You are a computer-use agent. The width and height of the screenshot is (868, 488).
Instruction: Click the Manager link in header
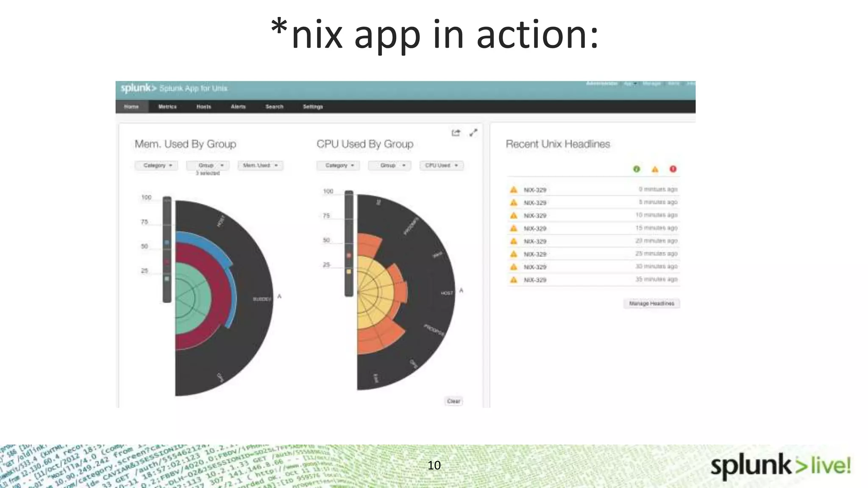652,83
